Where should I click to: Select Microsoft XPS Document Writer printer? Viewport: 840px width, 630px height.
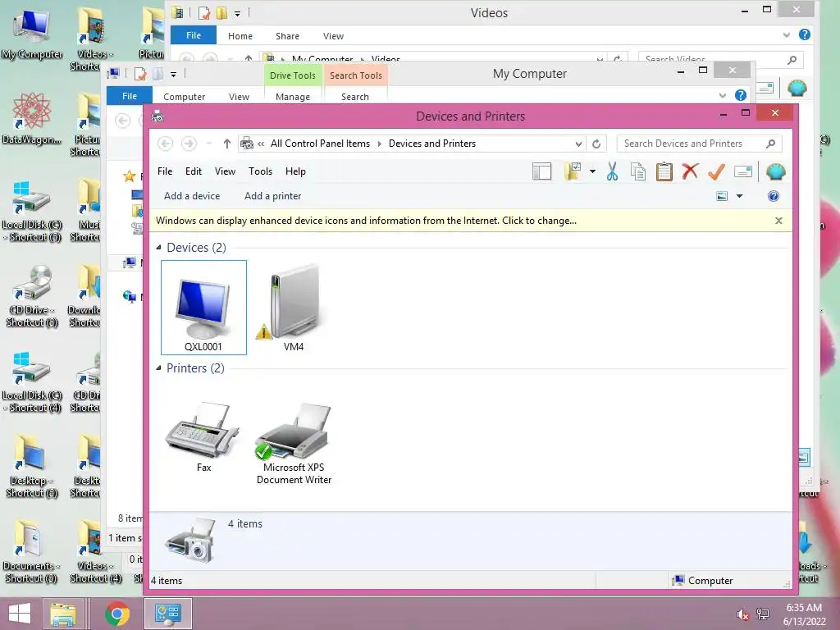point(294,443)
